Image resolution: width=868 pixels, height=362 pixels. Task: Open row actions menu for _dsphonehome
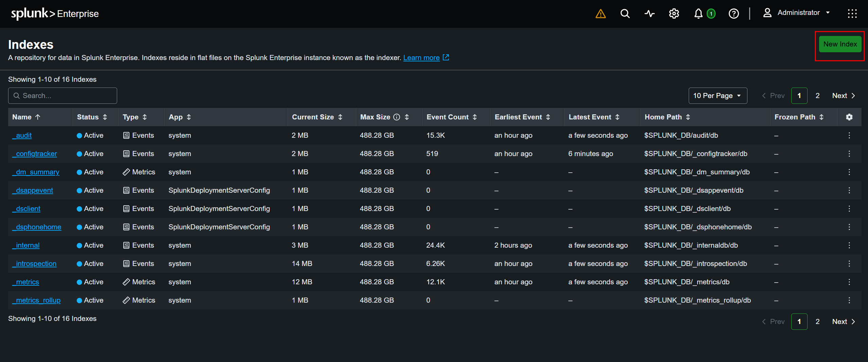coord(849,227)
